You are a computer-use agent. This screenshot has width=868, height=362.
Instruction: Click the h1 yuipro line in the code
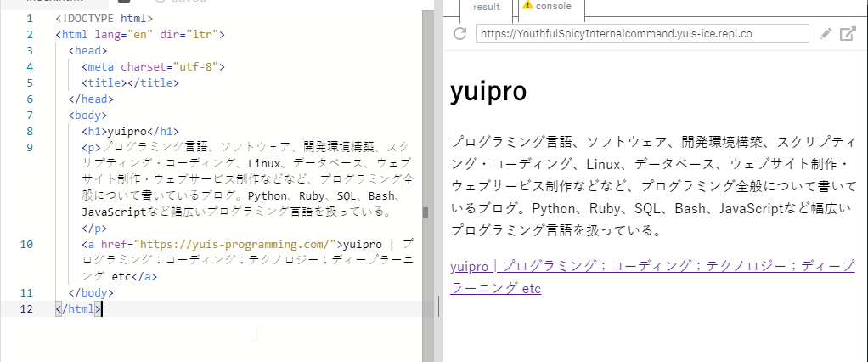coord(130,132)
